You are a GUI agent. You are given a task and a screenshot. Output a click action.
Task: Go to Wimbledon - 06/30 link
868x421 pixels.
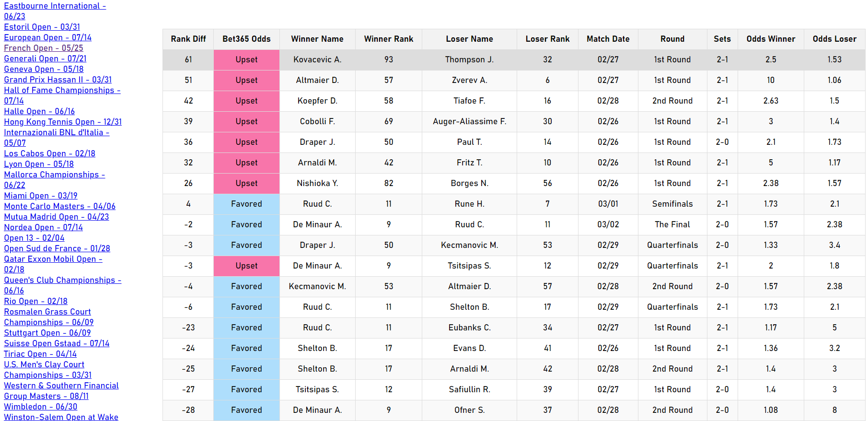(41, 407)
